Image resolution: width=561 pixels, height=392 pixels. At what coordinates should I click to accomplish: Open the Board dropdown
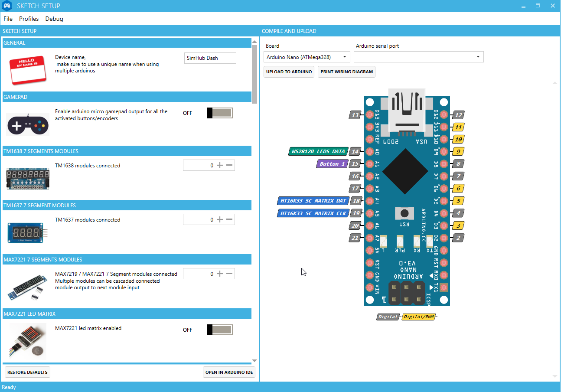pos(307,57)
